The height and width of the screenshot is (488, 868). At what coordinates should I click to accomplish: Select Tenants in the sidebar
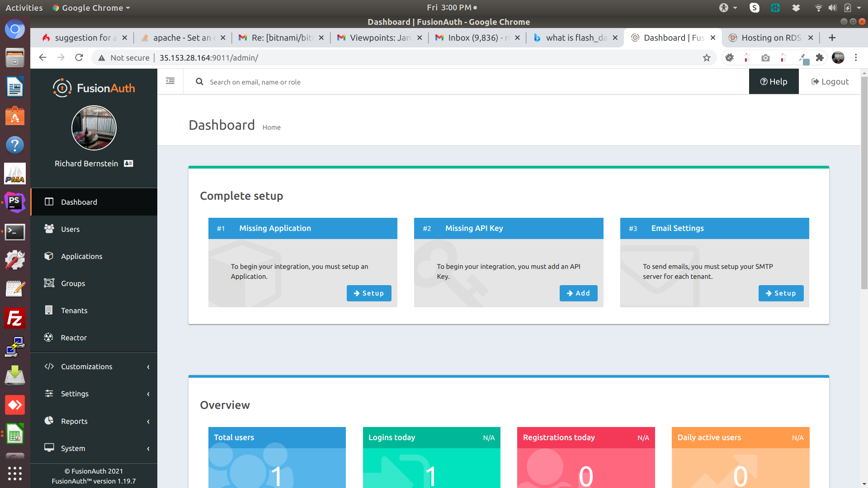pos(94,310)
